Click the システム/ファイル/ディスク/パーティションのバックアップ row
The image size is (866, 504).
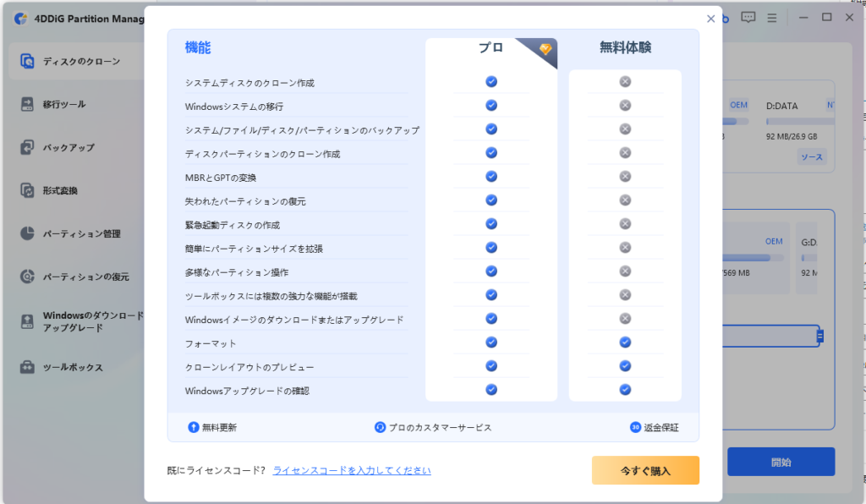[x=302, y=130]
